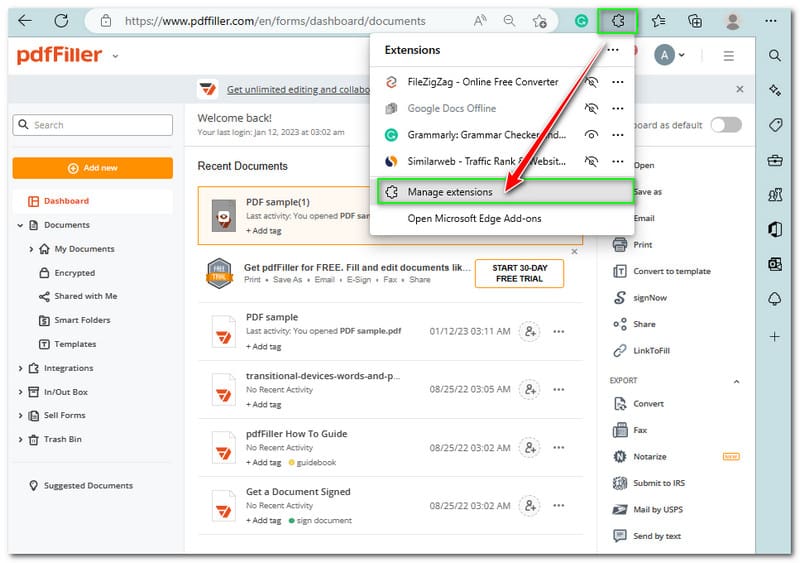The image size is (800, 563).
Task: Click the browser address bar URL
Action: tap(275, 21)
